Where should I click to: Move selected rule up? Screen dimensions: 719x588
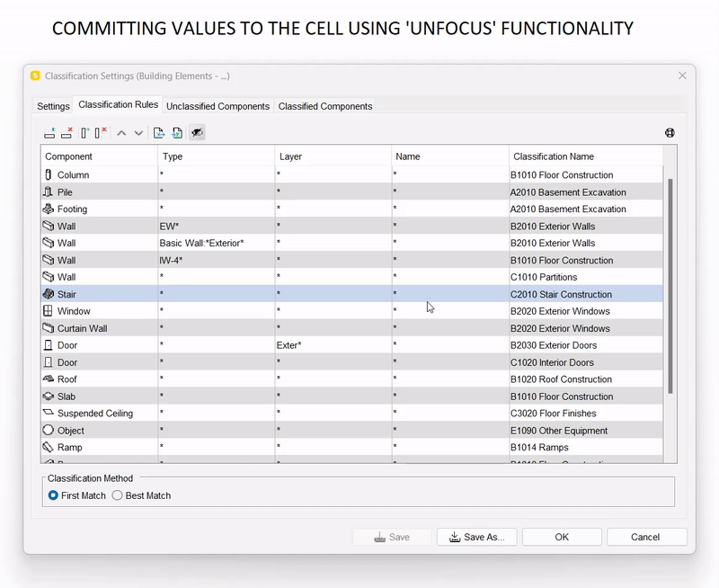point(121,133)
